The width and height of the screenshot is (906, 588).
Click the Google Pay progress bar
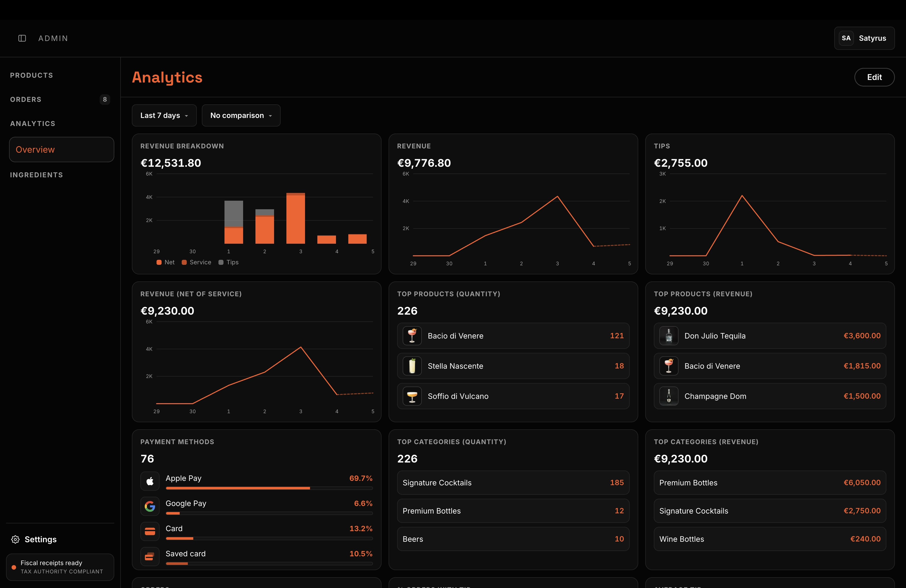point(269,513)
